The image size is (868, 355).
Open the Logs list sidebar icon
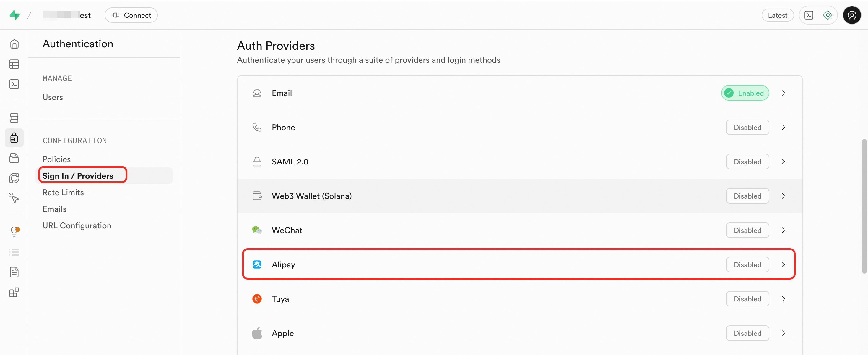pos(14,252)
